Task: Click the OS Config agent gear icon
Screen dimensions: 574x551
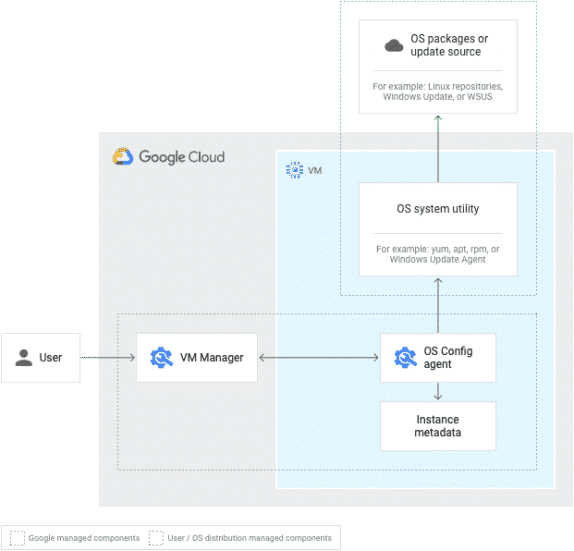Action: [405, 358]
